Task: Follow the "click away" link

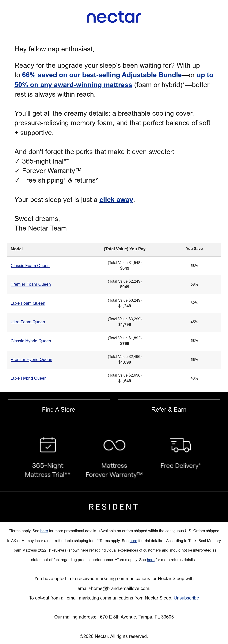Action: (x=116, y=200)
